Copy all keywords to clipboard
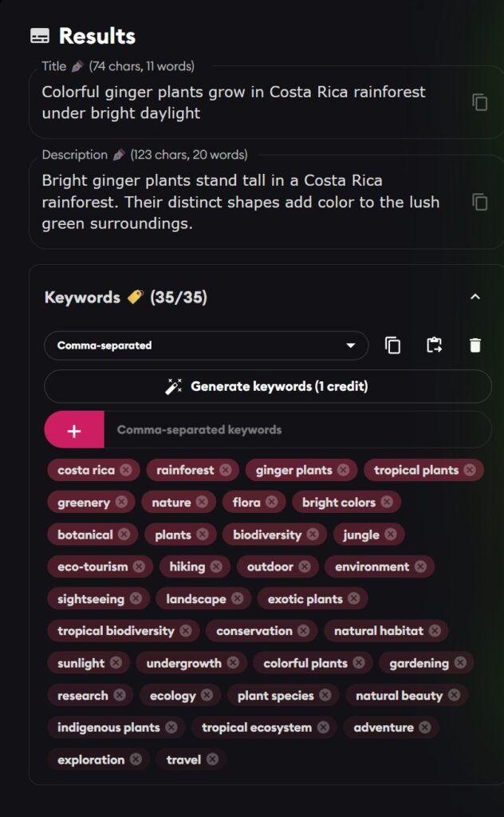Screen dimensions: 504x817 tap(392, 345)
